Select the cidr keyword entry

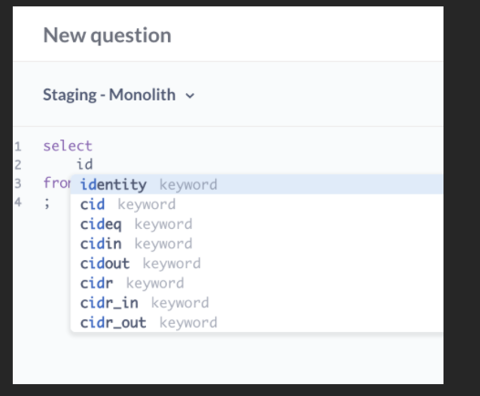tap(257, 283)
